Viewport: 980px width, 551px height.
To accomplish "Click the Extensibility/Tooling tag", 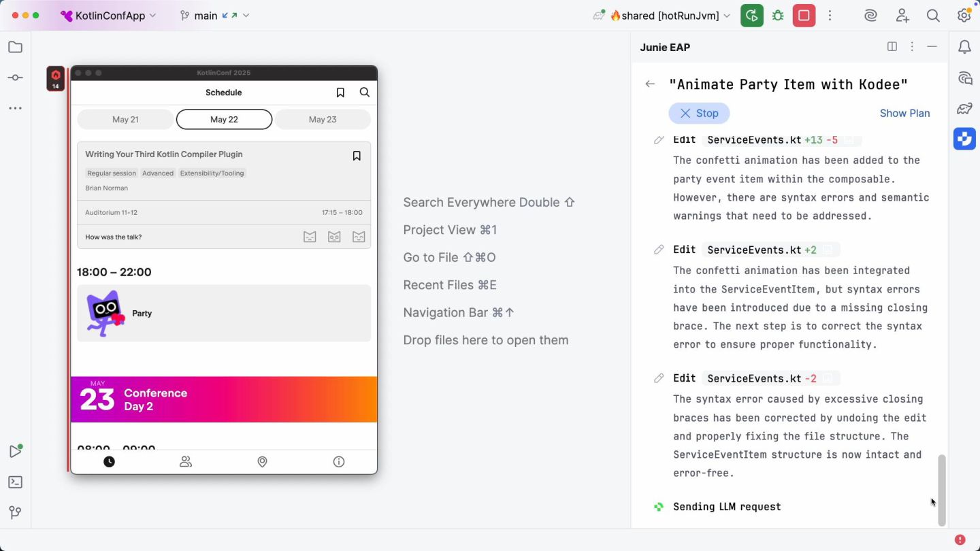I will coord(212,173).
